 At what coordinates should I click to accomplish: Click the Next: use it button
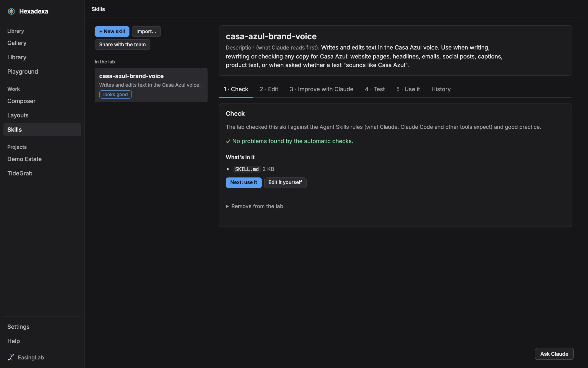tap(244, 183)
